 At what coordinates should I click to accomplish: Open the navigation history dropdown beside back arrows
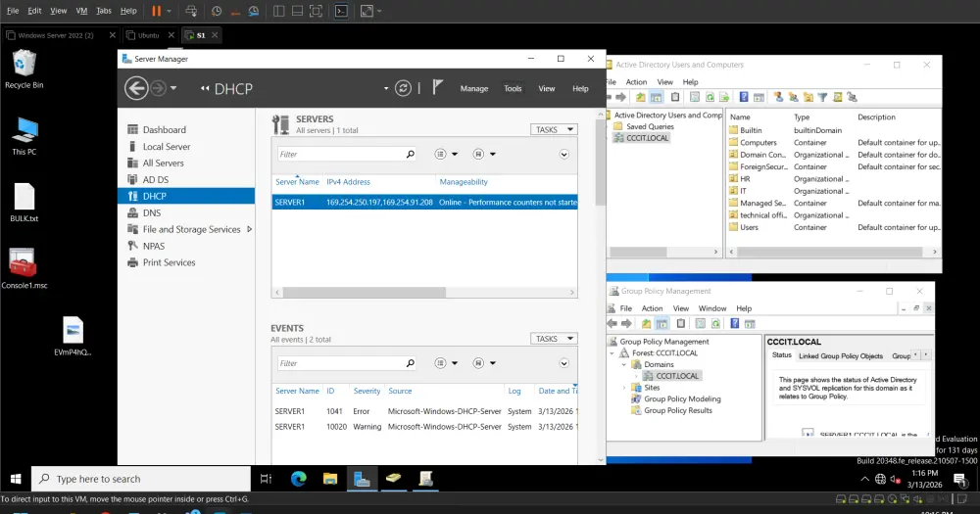point(173,88)
